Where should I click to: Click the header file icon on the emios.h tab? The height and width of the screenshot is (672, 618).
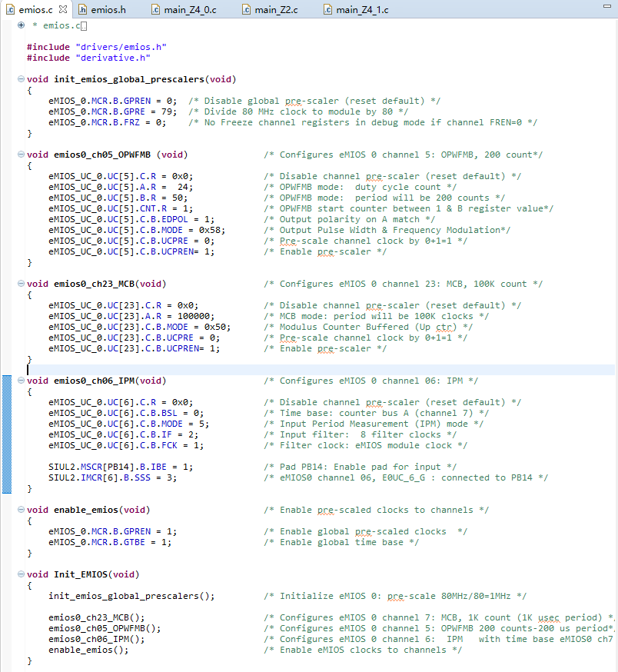84,11
